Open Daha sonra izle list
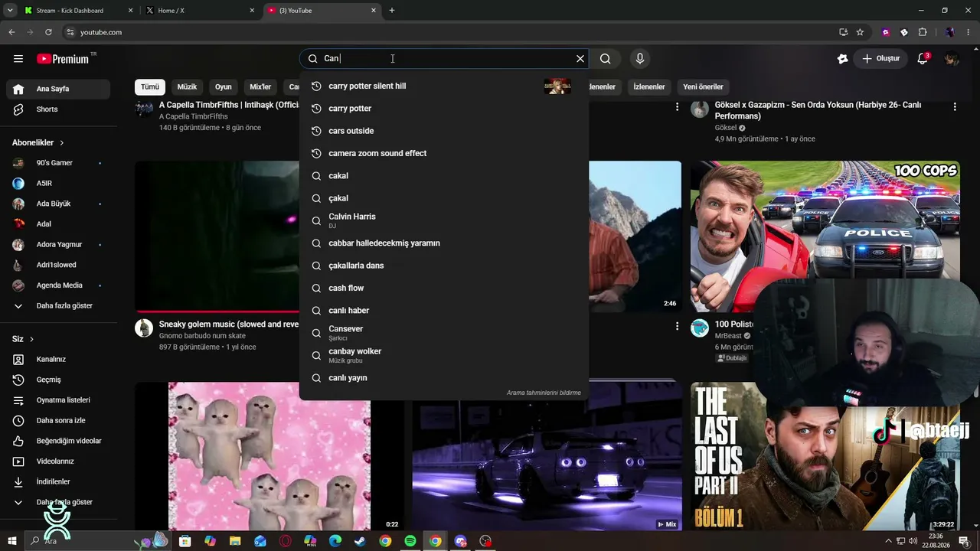Screen dimensions: 980x551 (58, 421)
